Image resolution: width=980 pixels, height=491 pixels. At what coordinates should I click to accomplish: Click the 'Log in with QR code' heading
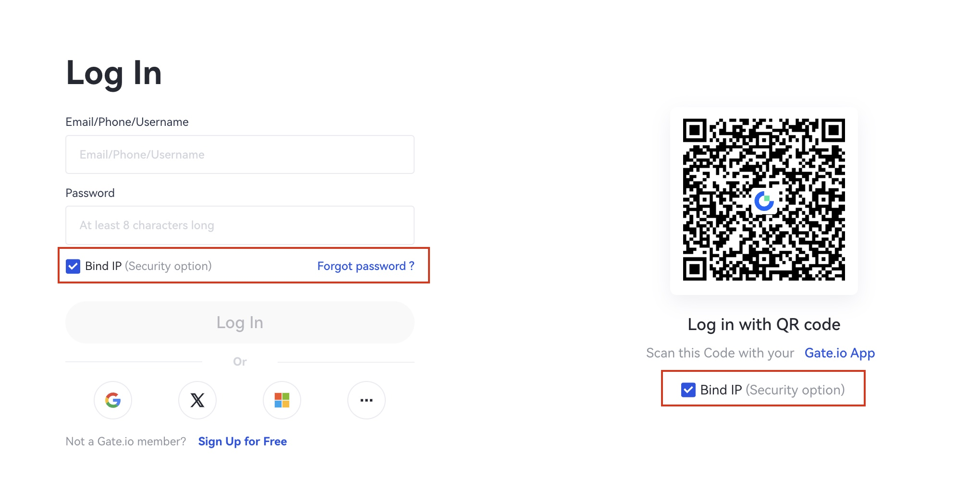[x=764, y=325]
